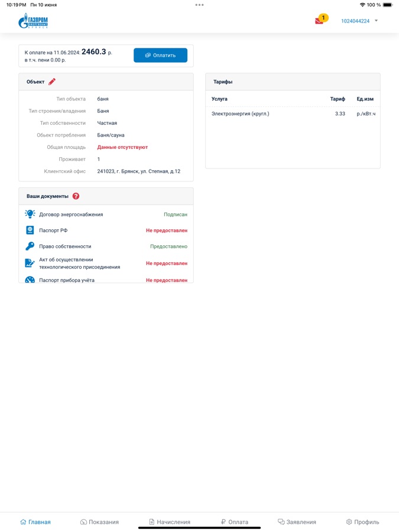Click the red Данные отсутствуют text
This screenshot has height=532, width=399.
coord(122,147)
